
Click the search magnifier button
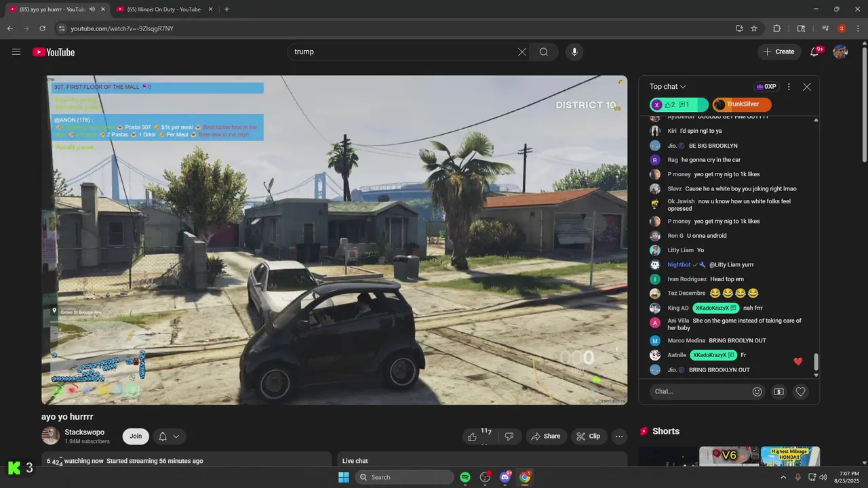click(x=544, y=52)
